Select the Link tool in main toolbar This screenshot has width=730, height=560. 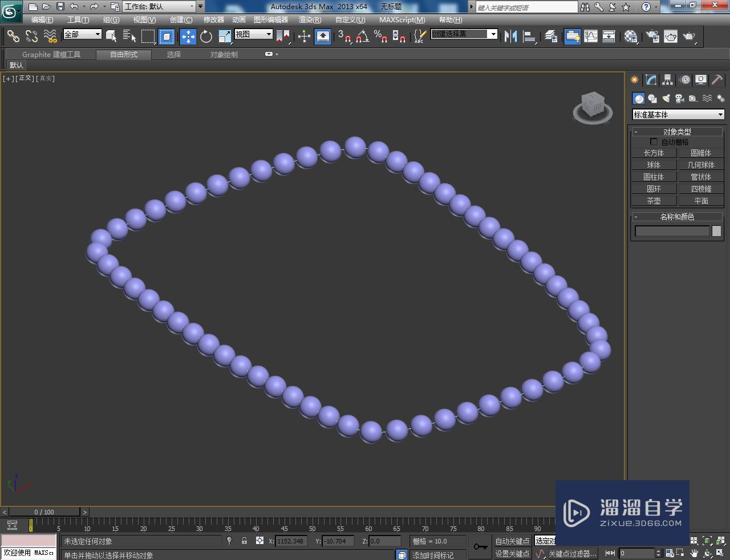click(13, 36)
